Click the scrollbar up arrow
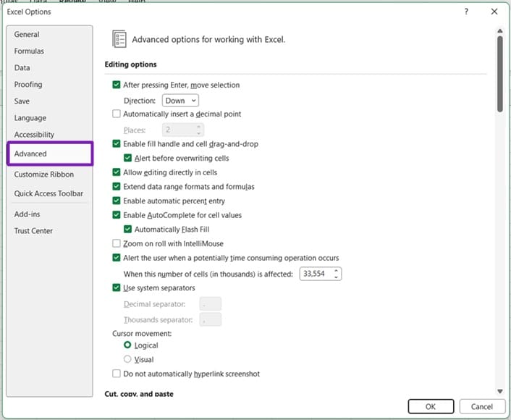 click(499, 31)
